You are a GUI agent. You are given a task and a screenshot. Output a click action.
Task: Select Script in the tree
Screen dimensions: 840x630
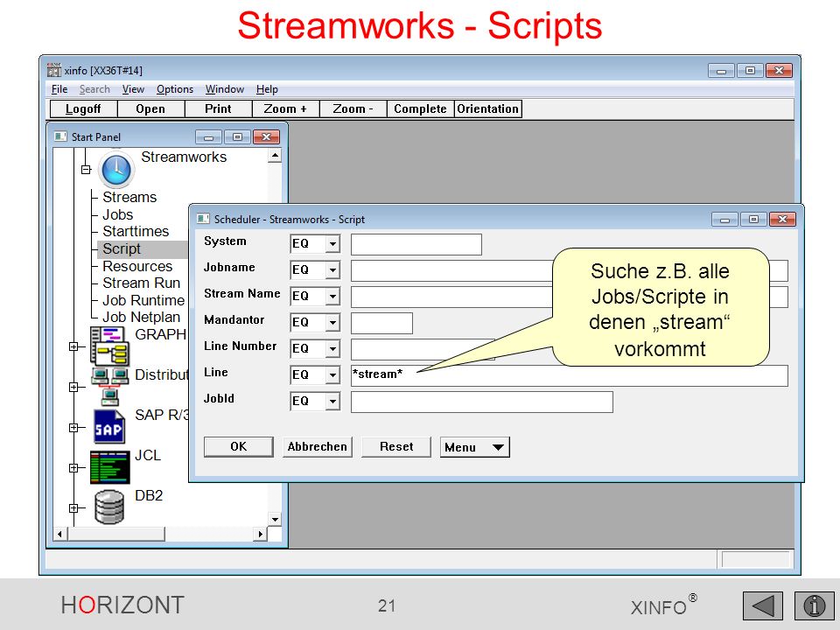pos(122,249)
